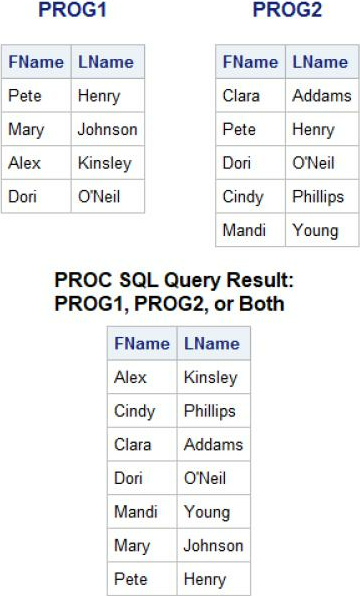360x596 pixels.
Task: Click Addams cell in PROG2 table
Action: (322, 96)
